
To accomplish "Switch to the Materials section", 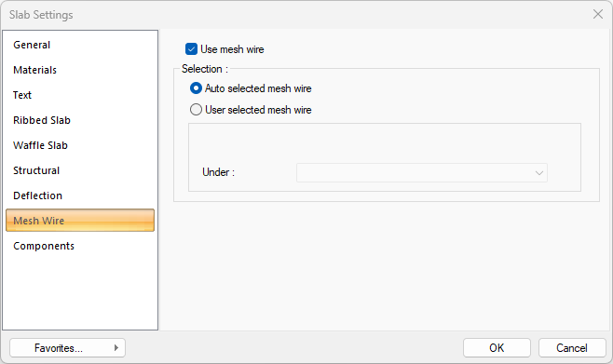I will tap(34, 70).
